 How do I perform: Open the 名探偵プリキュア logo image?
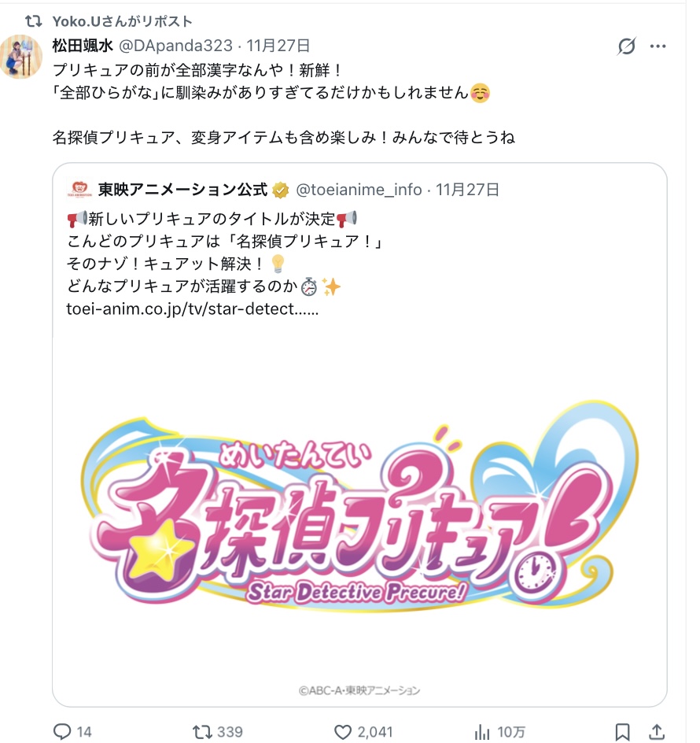(x=359, y=512)
